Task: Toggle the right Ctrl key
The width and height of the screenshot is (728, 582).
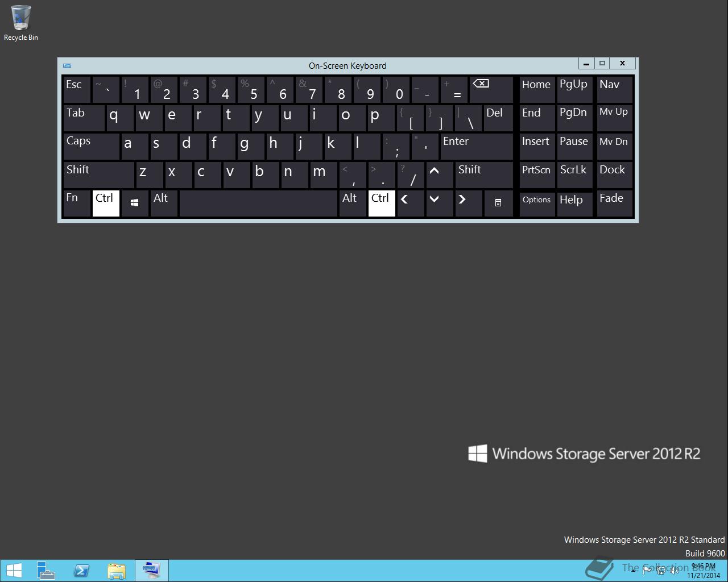Action: 382,203
